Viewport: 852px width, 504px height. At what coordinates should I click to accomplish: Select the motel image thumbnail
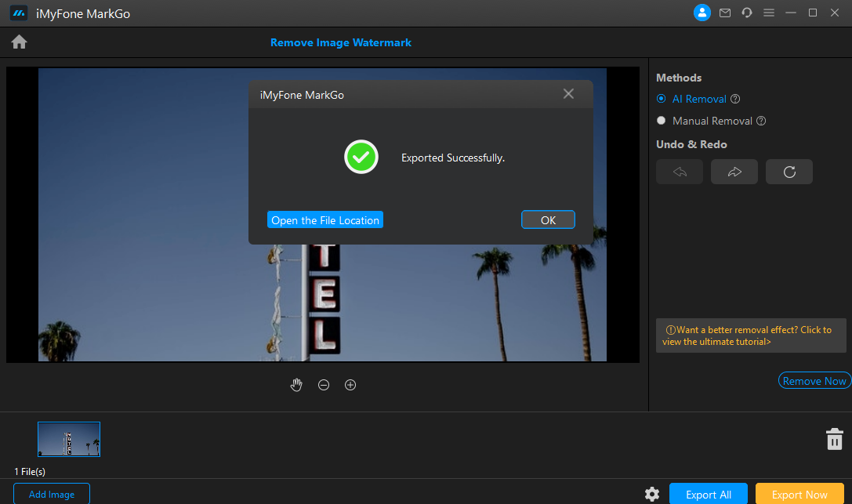coord(69,439)
